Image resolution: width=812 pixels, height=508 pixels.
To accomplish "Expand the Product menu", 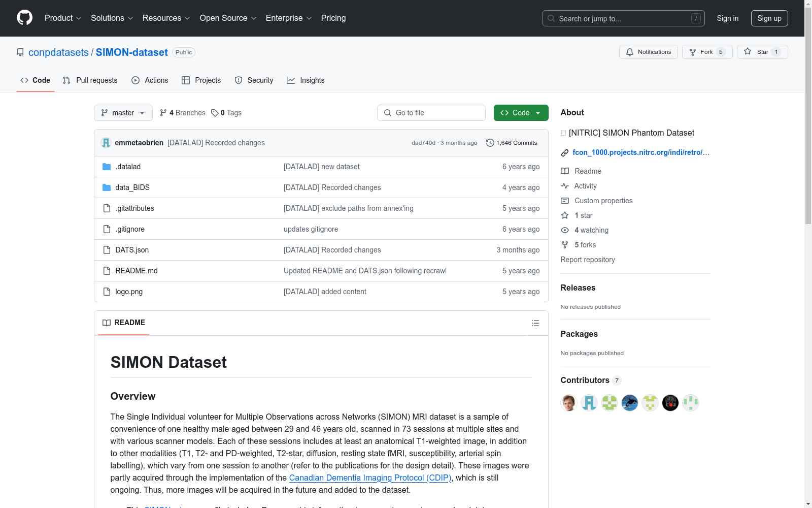I will (x=63, y=18).
